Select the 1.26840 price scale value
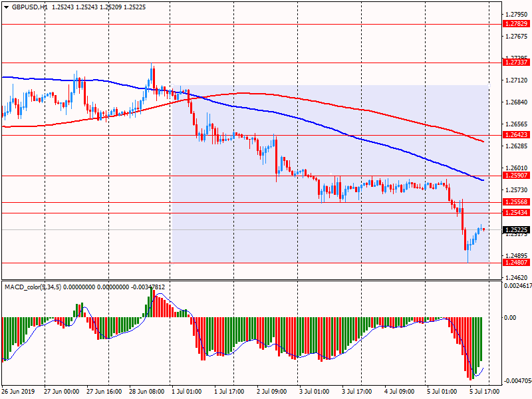This screenshot has height=399, width=532. click(x=517, y=102)
